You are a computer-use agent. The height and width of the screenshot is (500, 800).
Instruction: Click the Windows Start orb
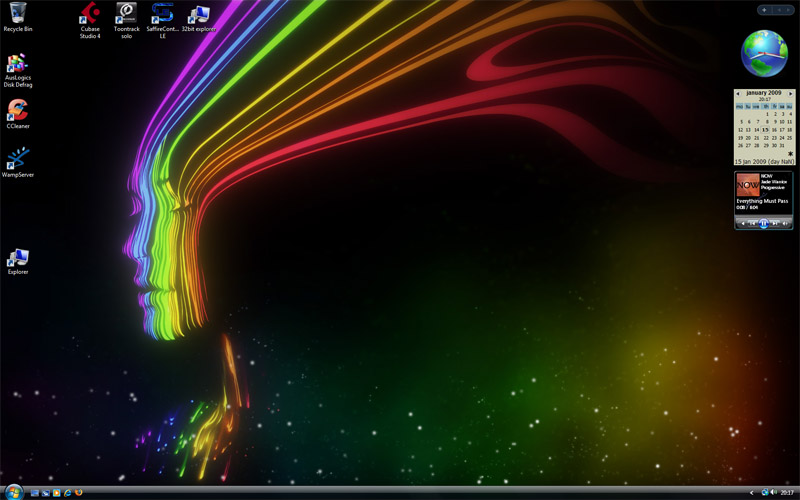click(x=13, y=492)
